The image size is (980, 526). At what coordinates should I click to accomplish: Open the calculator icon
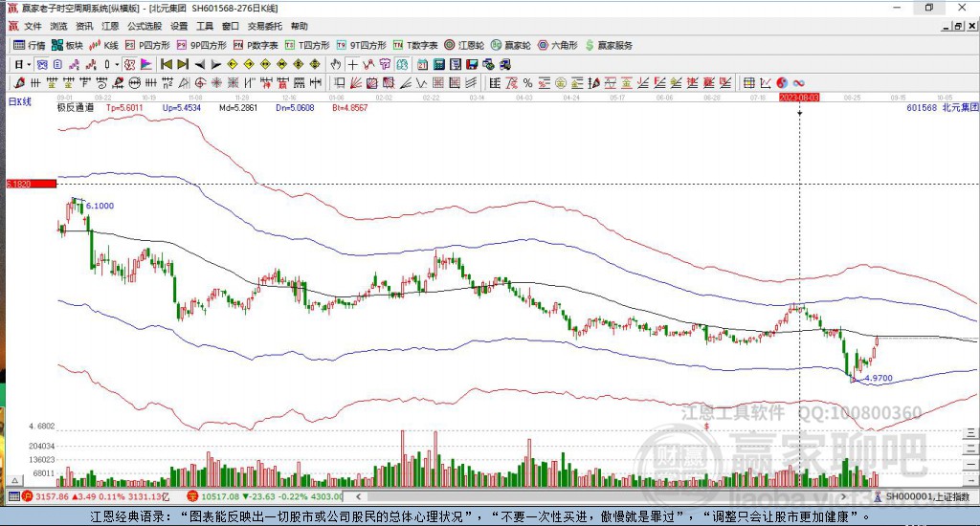[x=438, y=64]
